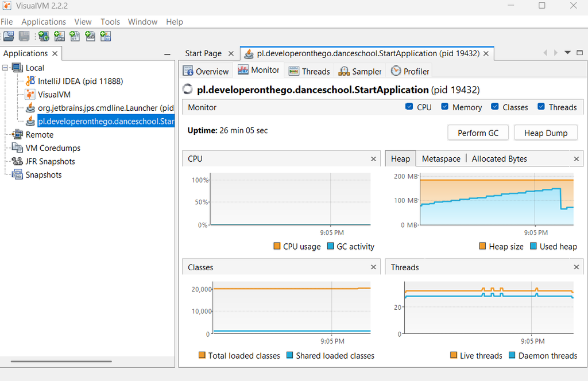
Task: Click the Heap Dump button
Action: 546,133
